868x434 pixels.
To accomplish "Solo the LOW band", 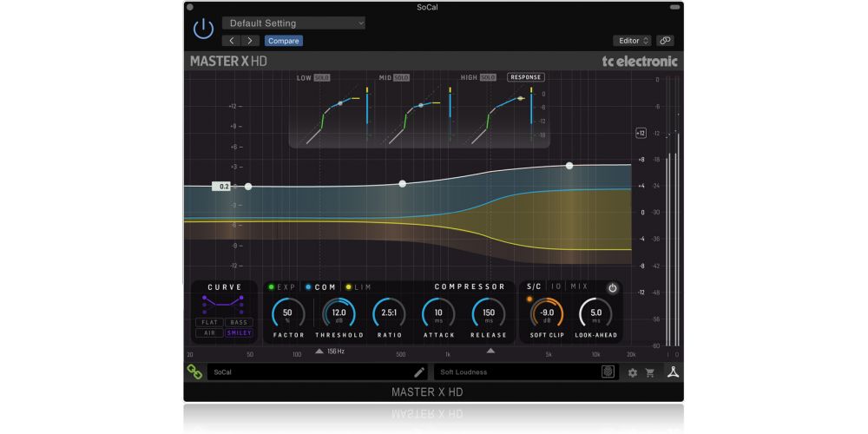I will tap(322, 78).
